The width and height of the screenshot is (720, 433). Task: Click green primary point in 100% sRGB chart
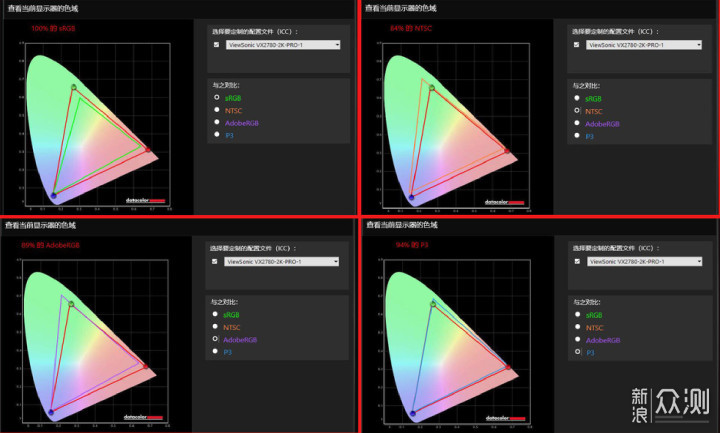tap(73, 87)
